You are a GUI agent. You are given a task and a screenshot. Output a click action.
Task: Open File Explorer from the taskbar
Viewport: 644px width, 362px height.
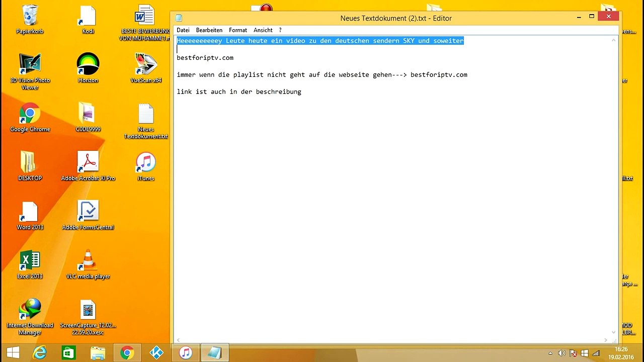tap(98, 353)
